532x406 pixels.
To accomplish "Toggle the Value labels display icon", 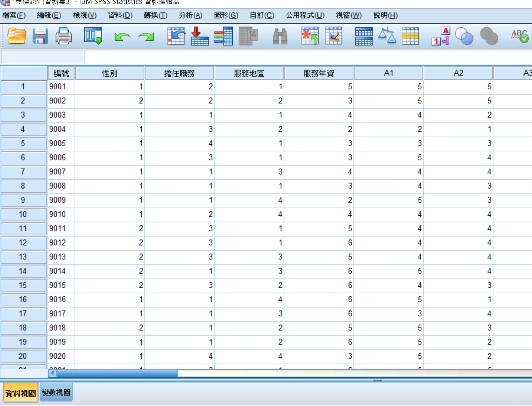I will point(441,36).
